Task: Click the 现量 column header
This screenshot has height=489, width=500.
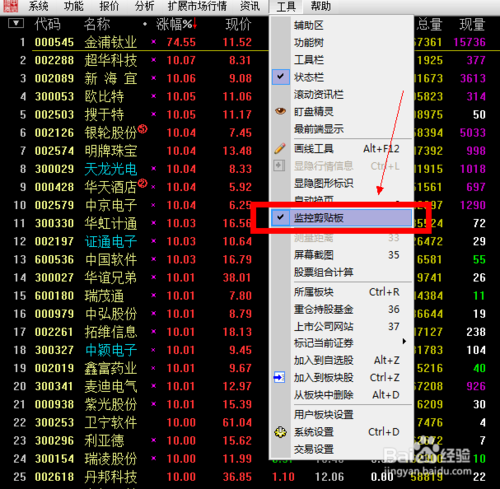Action: coord(472,24)
